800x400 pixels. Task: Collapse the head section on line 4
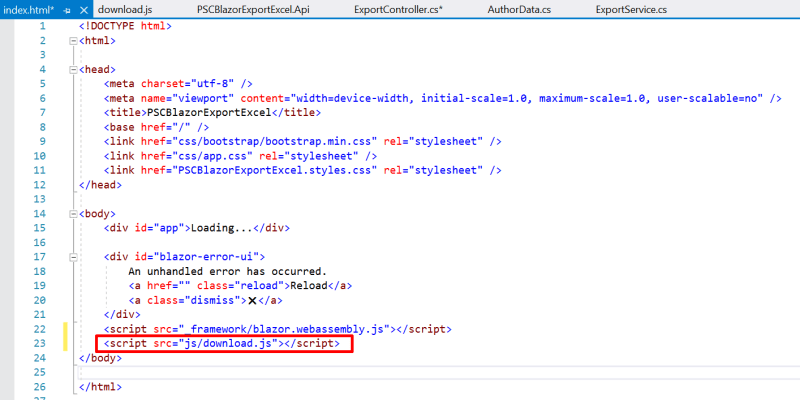pyautogui.click(x=73, y=69)
